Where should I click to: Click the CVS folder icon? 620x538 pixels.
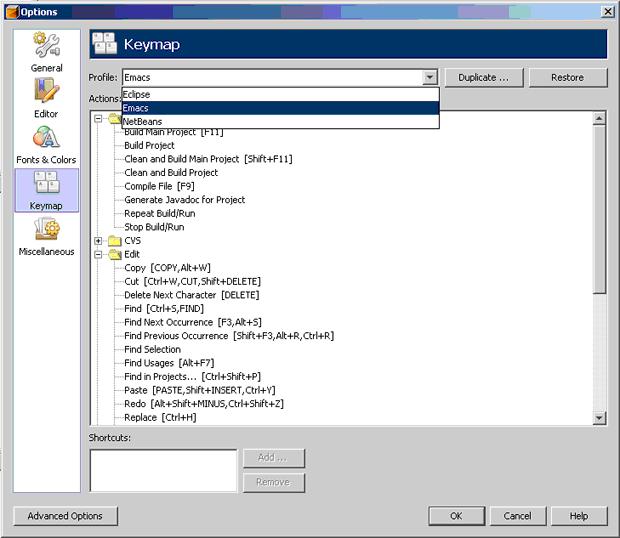coord(114,241)
